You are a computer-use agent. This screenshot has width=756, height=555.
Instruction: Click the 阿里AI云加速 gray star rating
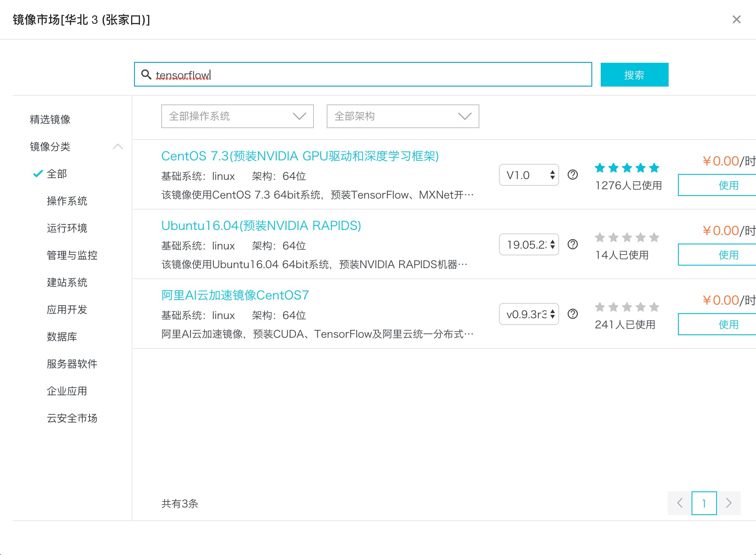(x=627, y=307)
